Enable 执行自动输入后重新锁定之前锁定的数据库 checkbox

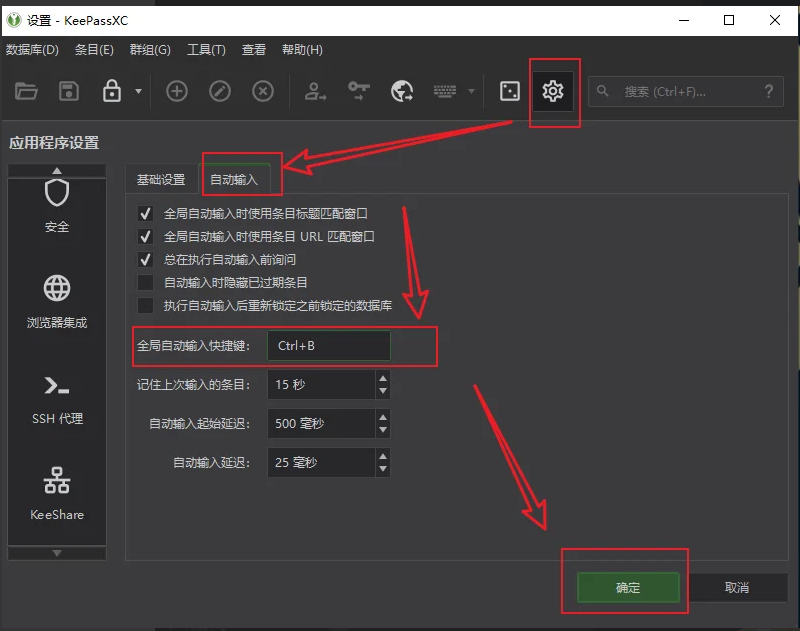pyautogui.click(x=145, y=305)
